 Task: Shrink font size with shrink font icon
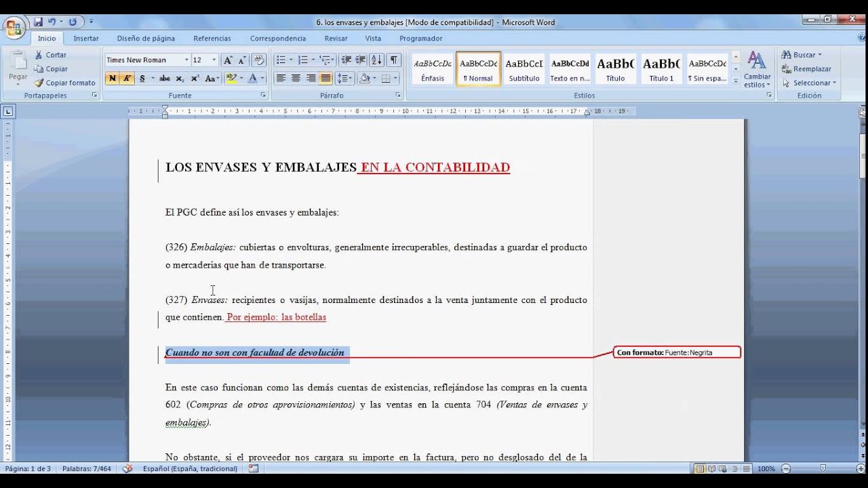click(241, 60)
